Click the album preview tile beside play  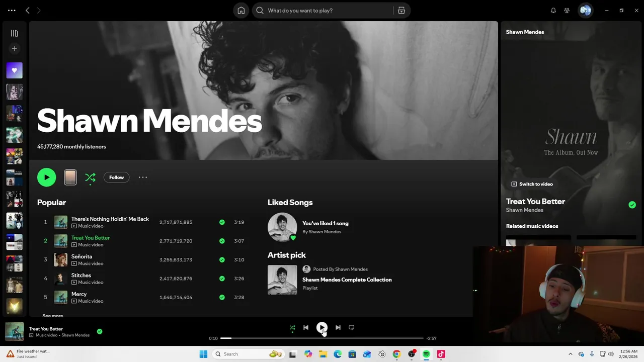click(70, 177)
